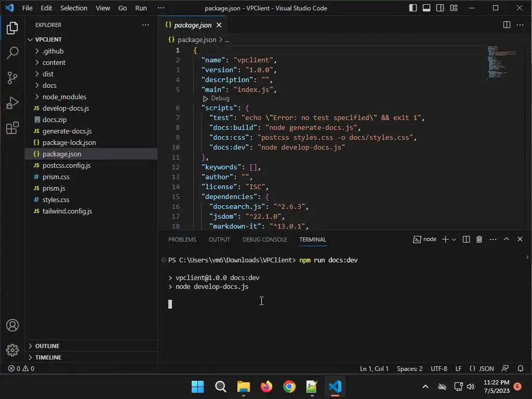Open the Accounts menu icon
The width and height of the screenshot is (532, 399).
(x=12, y=325)
